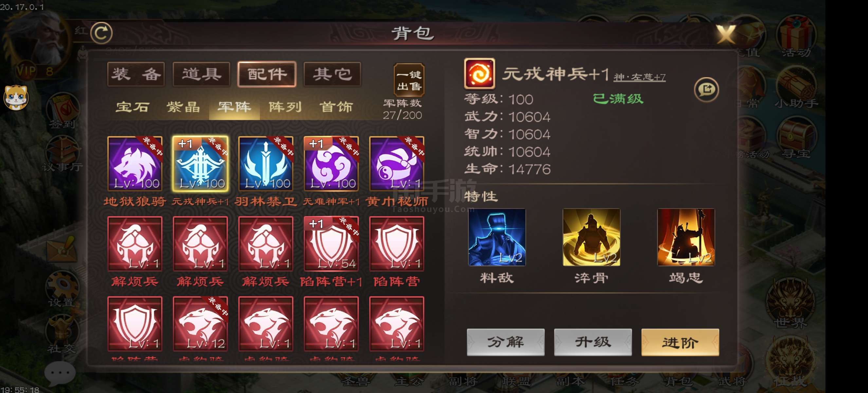868x393 pixels.
Task: Click the golden 进阶 button
Action: click(x=680, y=342)
